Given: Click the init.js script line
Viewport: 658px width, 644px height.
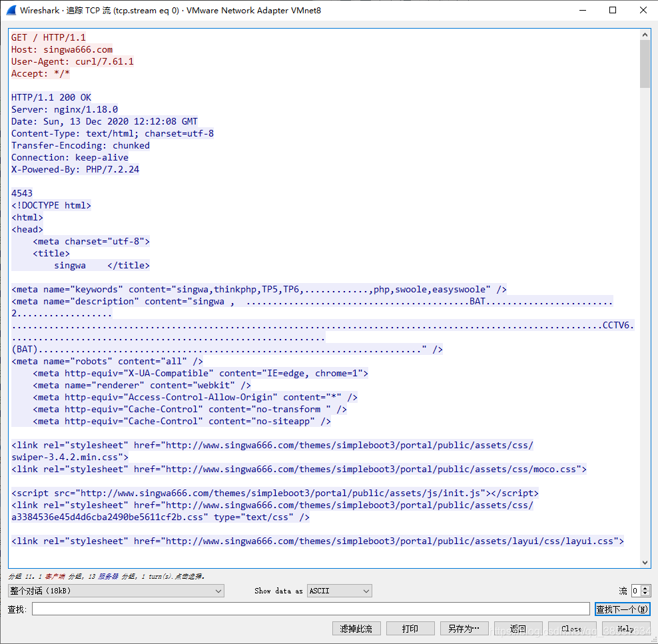Looking at the screenshot, I should 275,493.
